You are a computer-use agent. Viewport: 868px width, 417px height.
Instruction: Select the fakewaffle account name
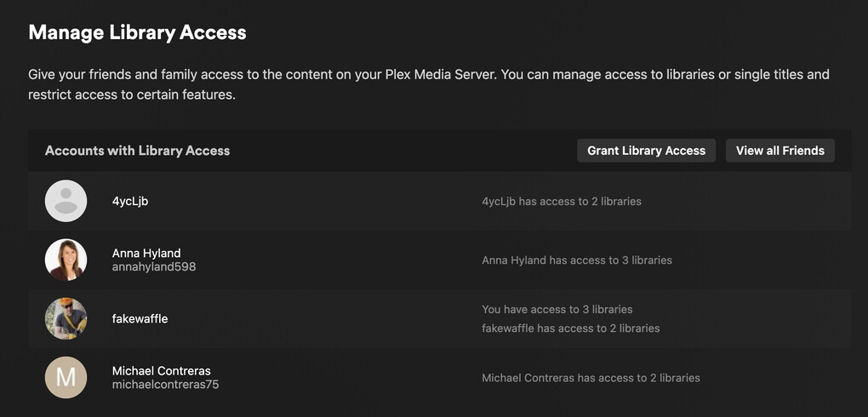click(x=140, y=318)
